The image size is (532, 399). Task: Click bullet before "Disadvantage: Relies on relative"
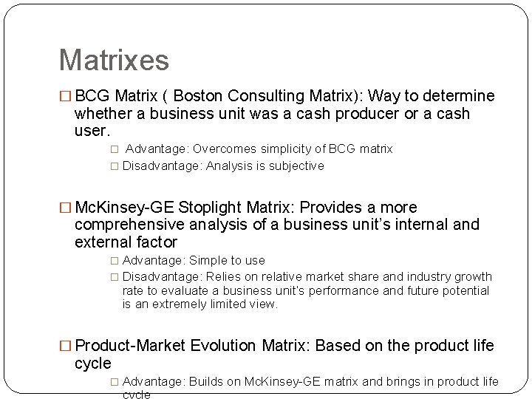point(115,277)
